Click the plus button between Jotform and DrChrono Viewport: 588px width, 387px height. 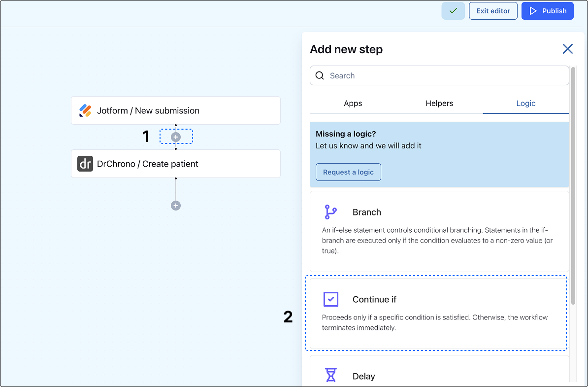tap(176, 137)
